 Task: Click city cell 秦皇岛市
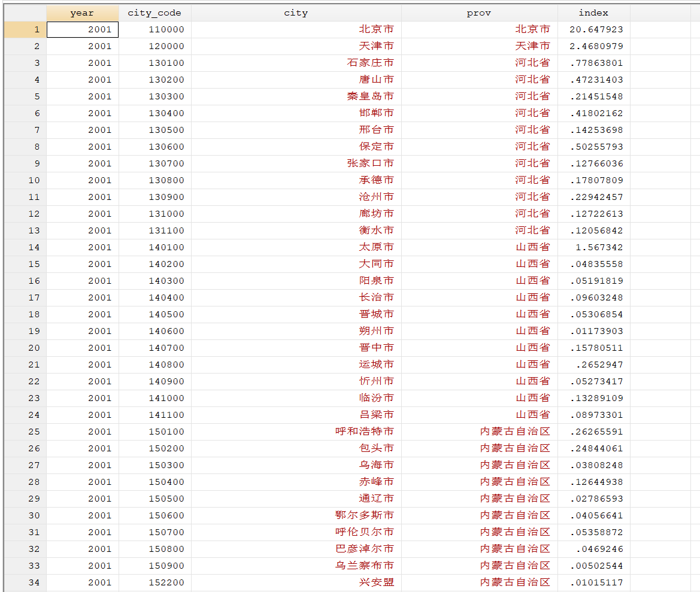[296, 96]
